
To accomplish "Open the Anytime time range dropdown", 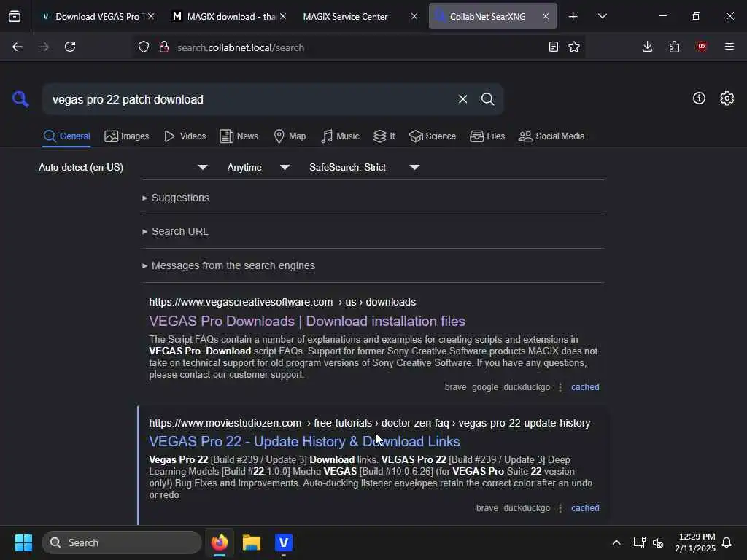I will point(258,167).
